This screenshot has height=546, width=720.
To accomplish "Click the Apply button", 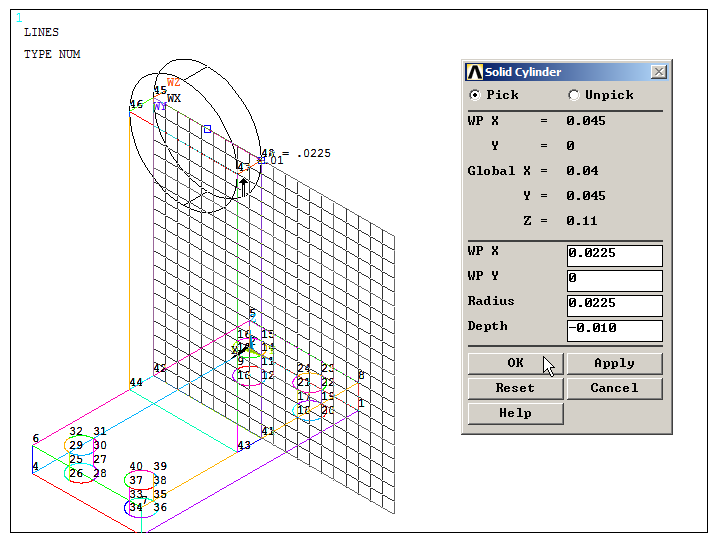I will coord(614,363).
